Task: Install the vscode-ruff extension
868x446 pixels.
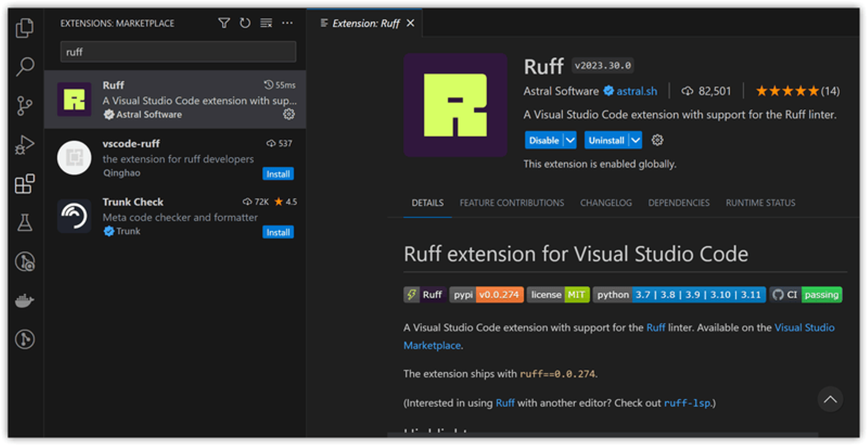Action: pos(278,174)
